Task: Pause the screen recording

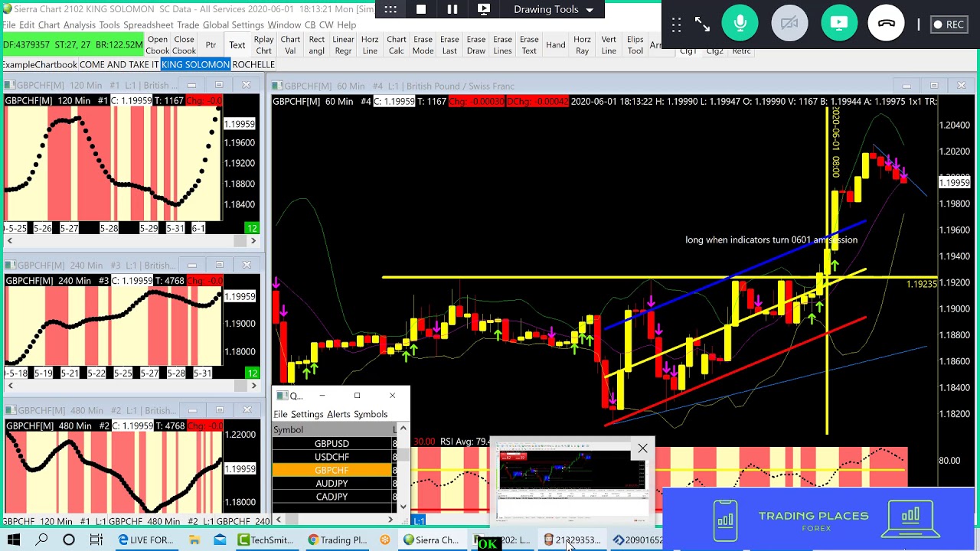Action: (452, 9)
